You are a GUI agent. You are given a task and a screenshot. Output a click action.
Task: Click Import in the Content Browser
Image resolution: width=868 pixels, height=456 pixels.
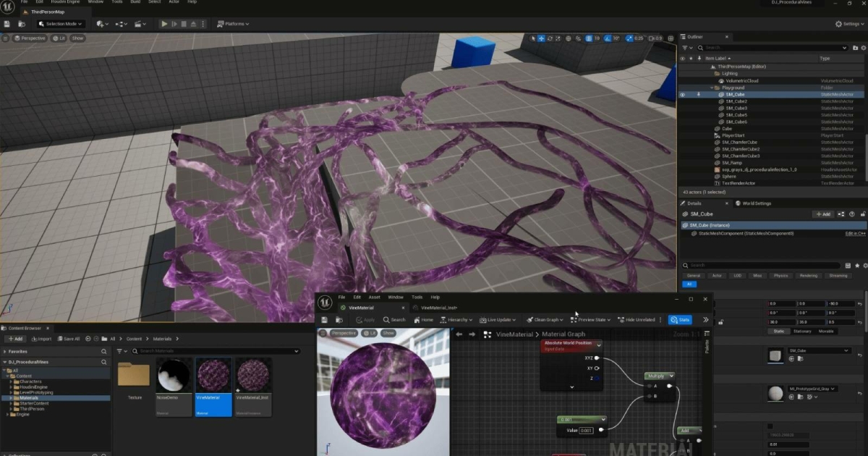click(x=41, y=339)
